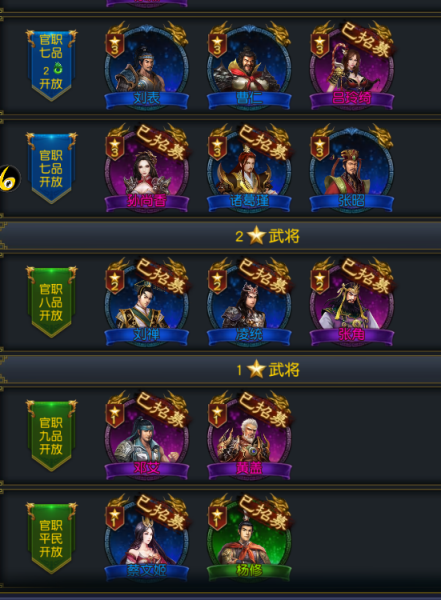This screenshot has height=600, width=441.
Task: Select the 杨修 green general portrait
Action: (x=249, y=538)
